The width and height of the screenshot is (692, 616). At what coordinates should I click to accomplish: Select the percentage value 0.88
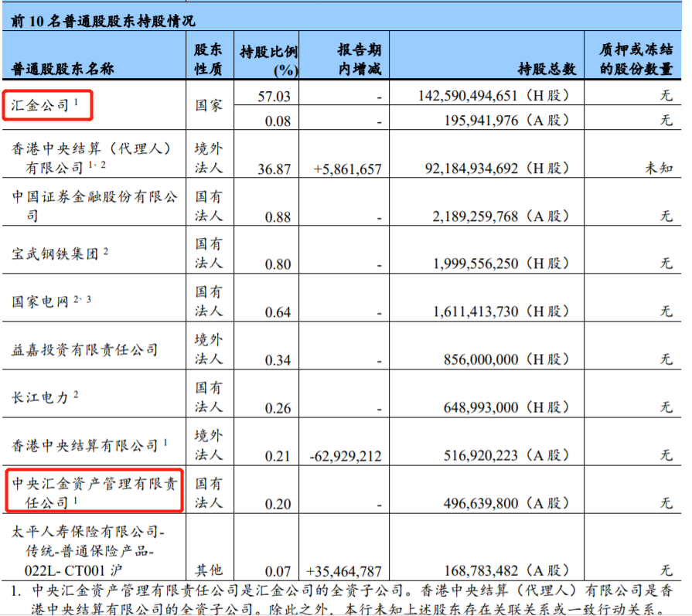tap(278, 216)
